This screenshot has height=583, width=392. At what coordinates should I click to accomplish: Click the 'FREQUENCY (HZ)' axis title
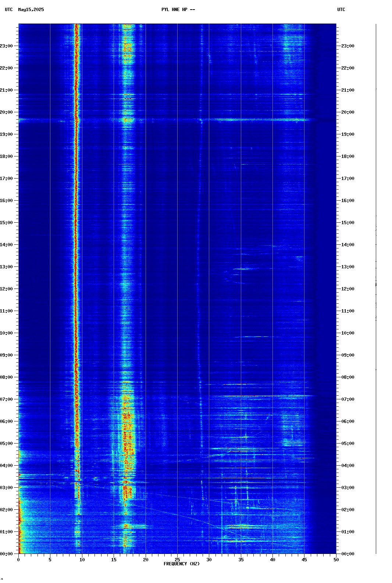click(x=182, y=564)
